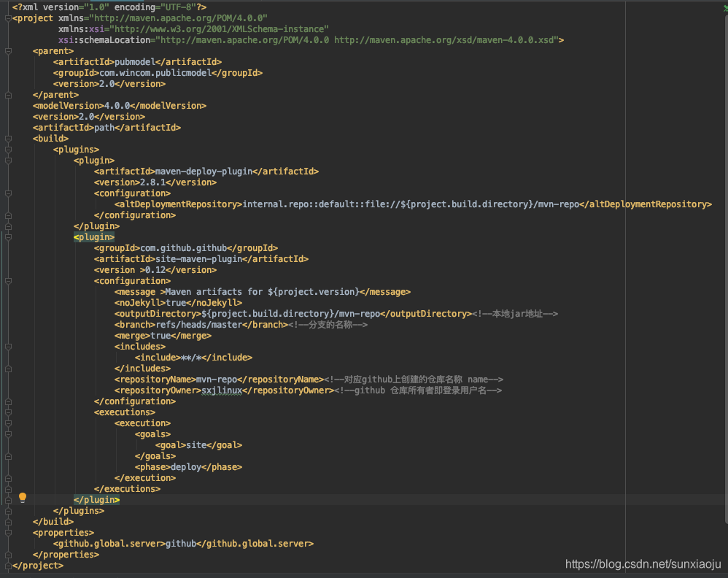Click 'internal.repo::default::file://' text
Image resolution: width=728 pixels, height=578 pixels.
coord(321,204)
